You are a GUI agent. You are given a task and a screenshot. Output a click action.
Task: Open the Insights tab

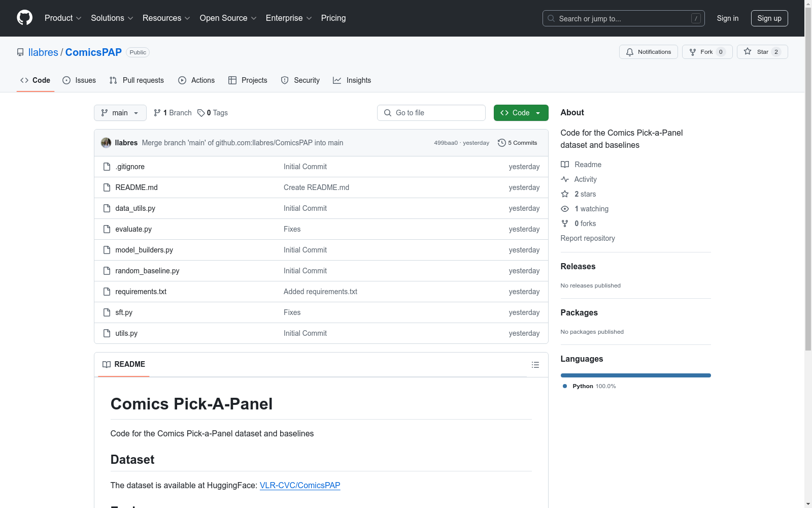click(352, 80)
